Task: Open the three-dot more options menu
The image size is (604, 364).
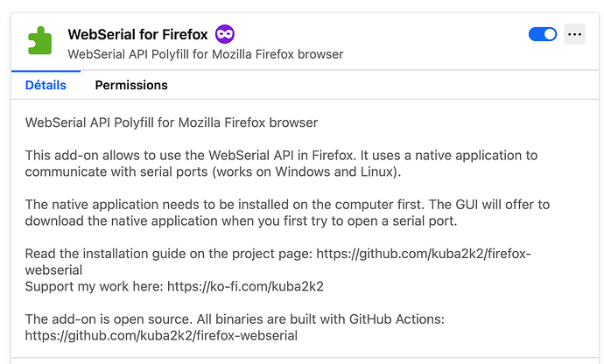Action: (574, 34)
